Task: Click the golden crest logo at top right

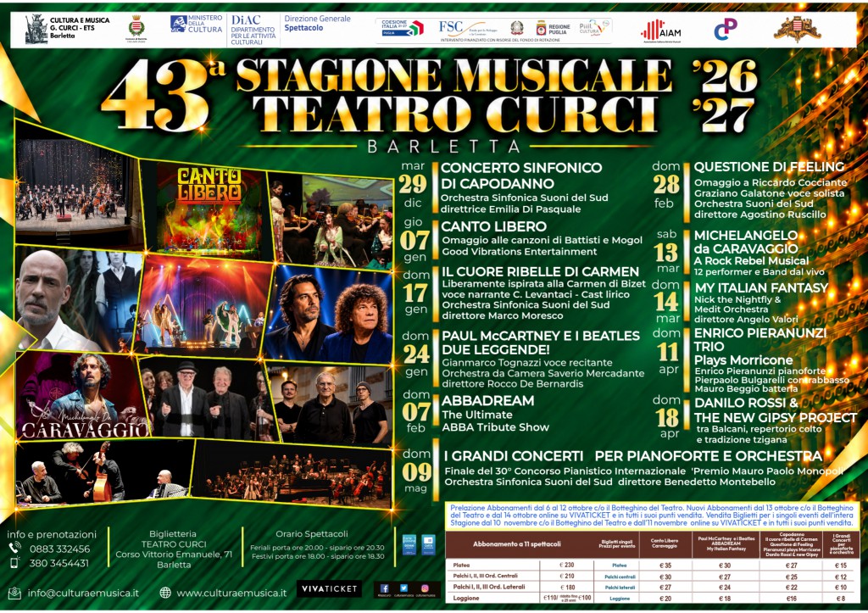Action: [797, 29]
